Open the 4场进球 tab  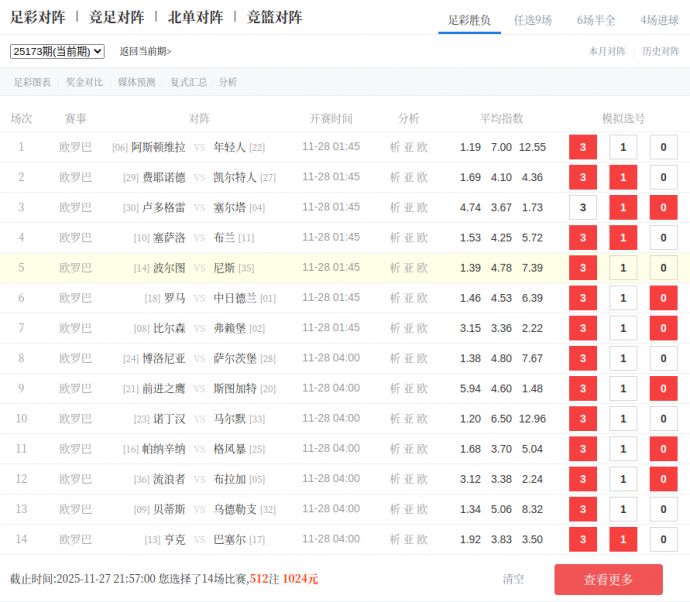pyautogui.click(x=660, y=19)
